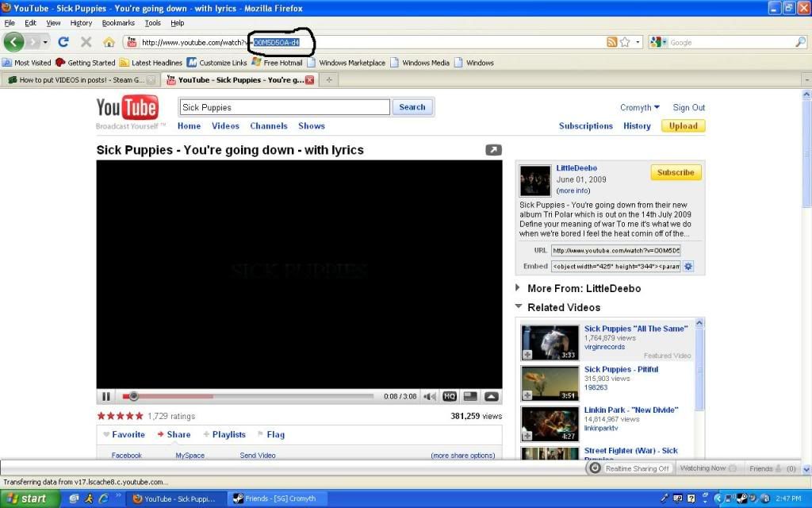Screen dimensions: 812x508
Task: Click the video seek bar scrubber
Action: [x=133, y=396]
